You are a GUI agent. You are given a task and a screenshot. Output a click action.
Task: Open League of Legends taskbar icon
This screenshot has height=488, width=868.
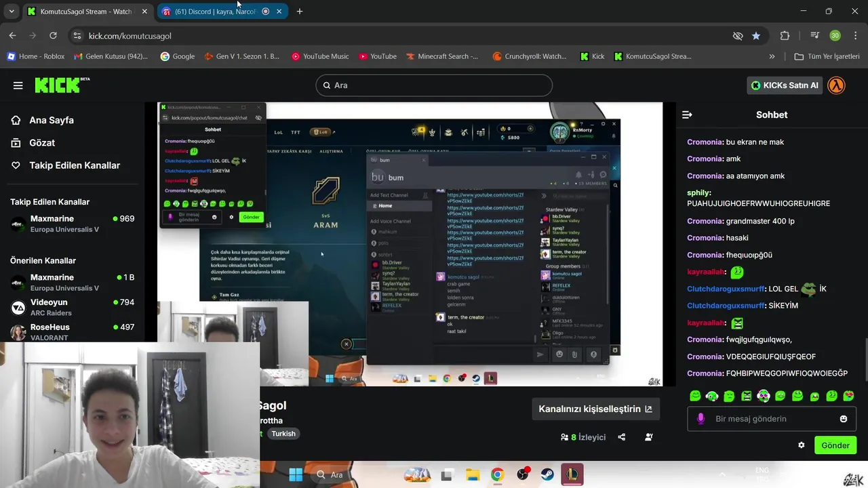coord(572,474)
